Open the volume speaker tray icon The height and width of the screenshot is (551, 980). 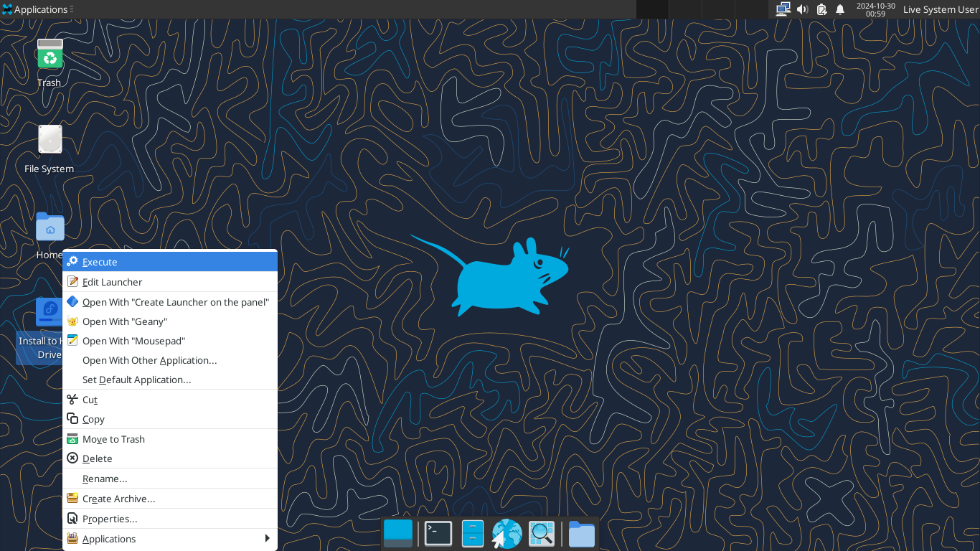[802, 9]
